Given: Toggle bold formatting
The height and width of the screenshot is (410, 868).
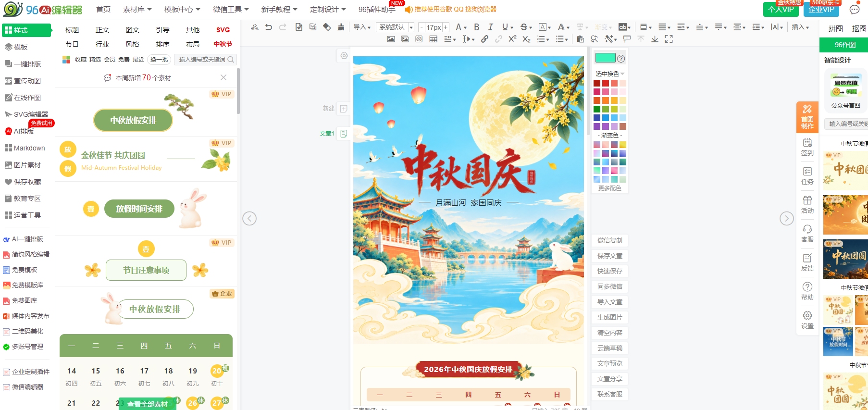Looking at the screenshot, I should 477,27.
